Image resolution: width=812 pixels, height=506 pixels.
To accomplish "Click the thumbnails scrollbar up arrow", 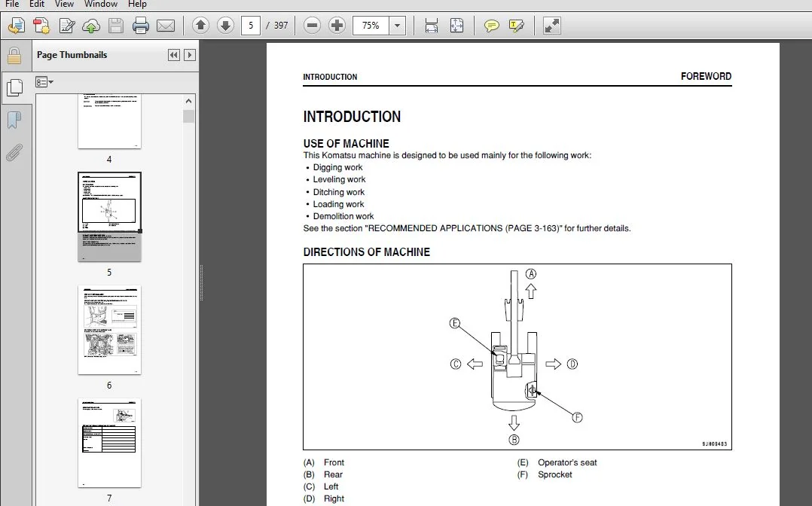I will click(188, 101).
